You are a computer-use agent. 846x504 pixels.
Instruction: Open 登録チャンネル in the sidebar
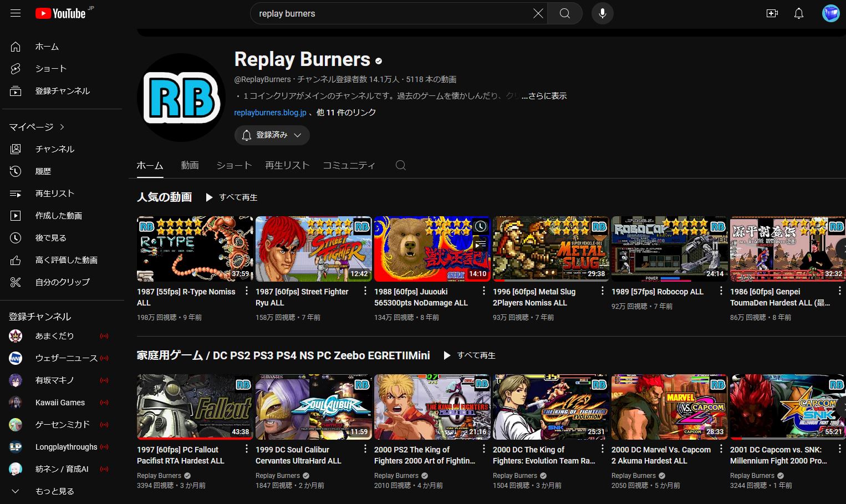[x=62, y=91]
